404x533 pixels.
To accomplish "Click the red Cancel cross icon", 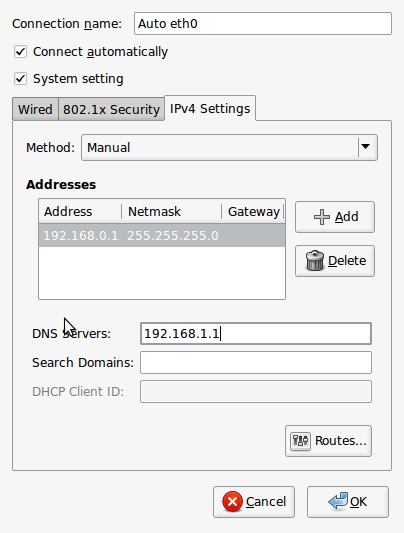I will pyautogui.click(x=232, y=502).
